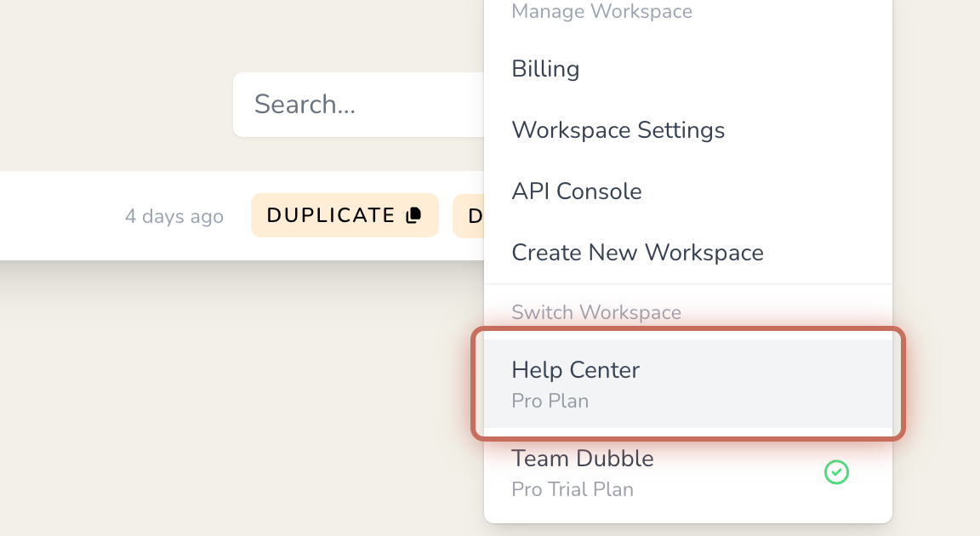Screen dimensions: 980x536
Task: Click the Search input field
Action: [359, 105]
